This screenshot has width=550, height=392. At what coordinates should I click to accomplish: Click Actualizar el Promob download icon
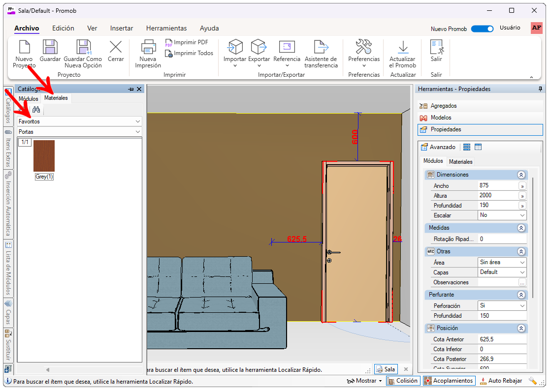[x=402, y=47]
